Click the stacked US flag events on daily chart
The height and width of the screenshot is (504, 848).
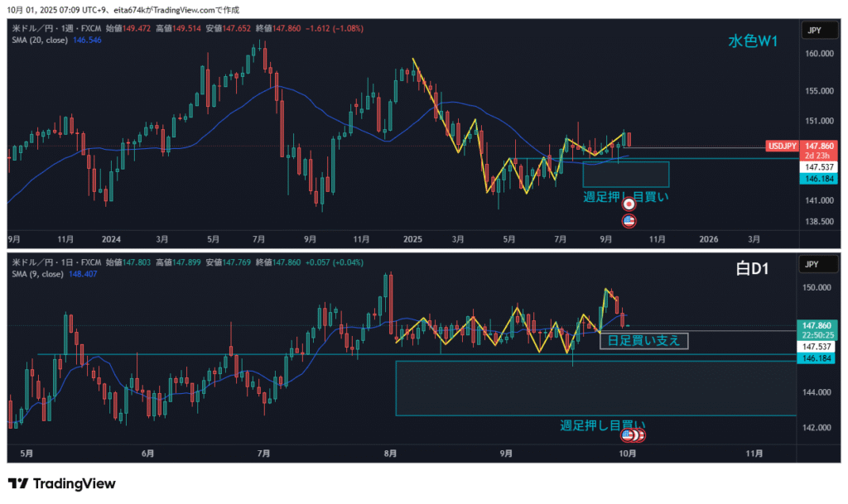(633, 435)
